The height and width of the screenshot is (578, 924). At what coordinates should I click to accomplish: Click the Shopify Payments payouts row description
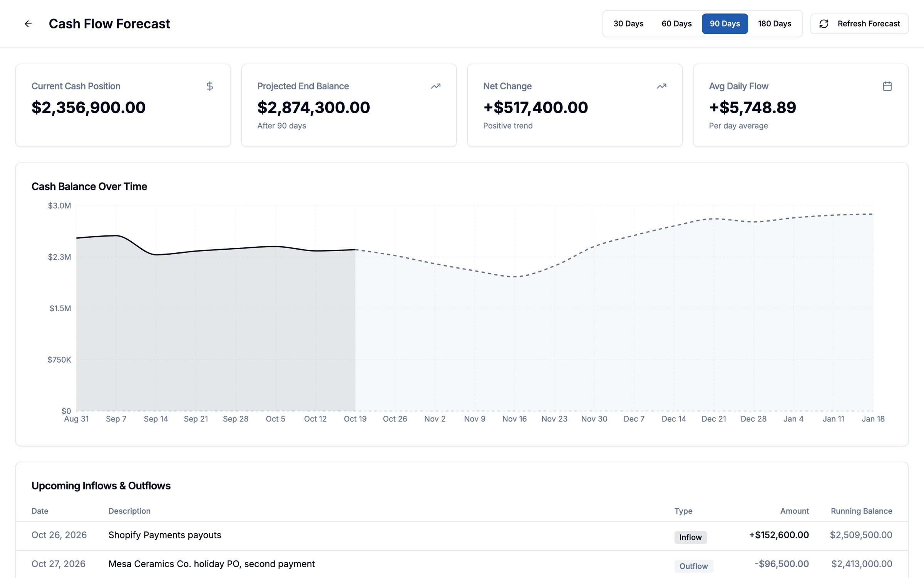point(165,535)
